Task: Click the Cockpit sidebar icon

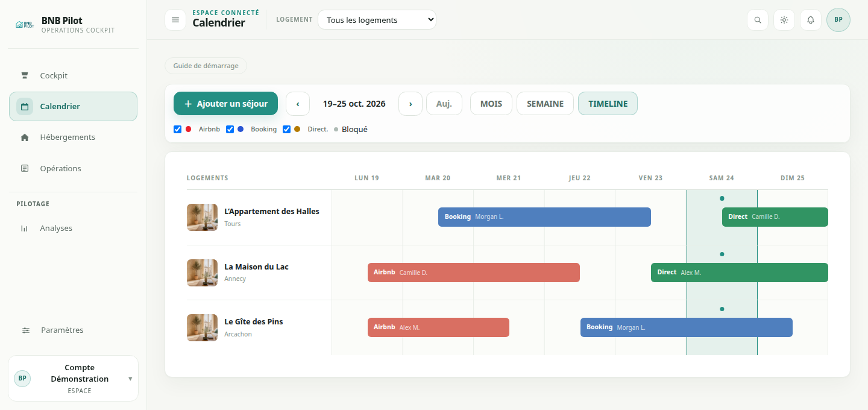Action: [25, 75]
